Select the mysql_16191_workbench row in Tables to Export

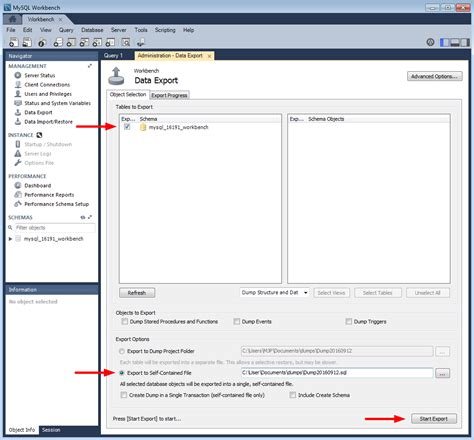[200, 127]
